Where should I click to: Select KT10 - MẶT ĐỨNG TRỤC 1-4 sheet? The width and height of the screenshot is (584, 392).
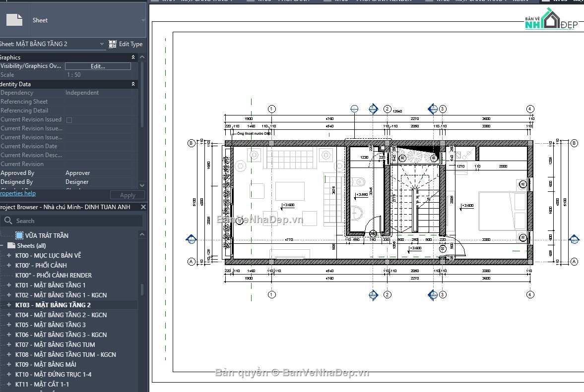click(53, 374)
